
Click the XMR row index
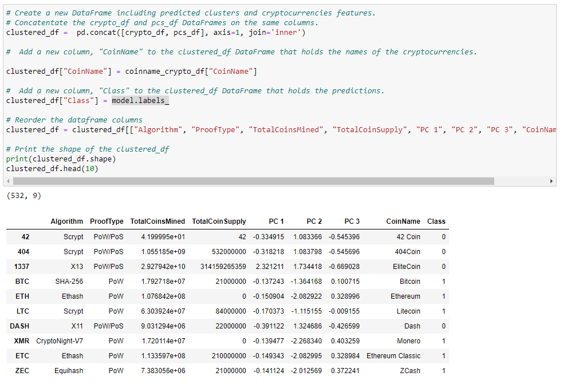point(22,341)
